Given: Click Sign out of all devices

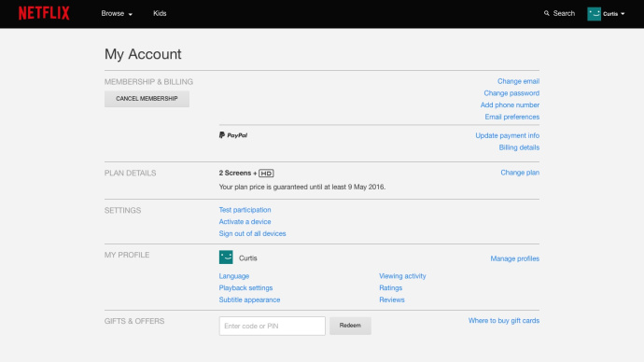Looking at the screenshot, I should pos(252,233).
